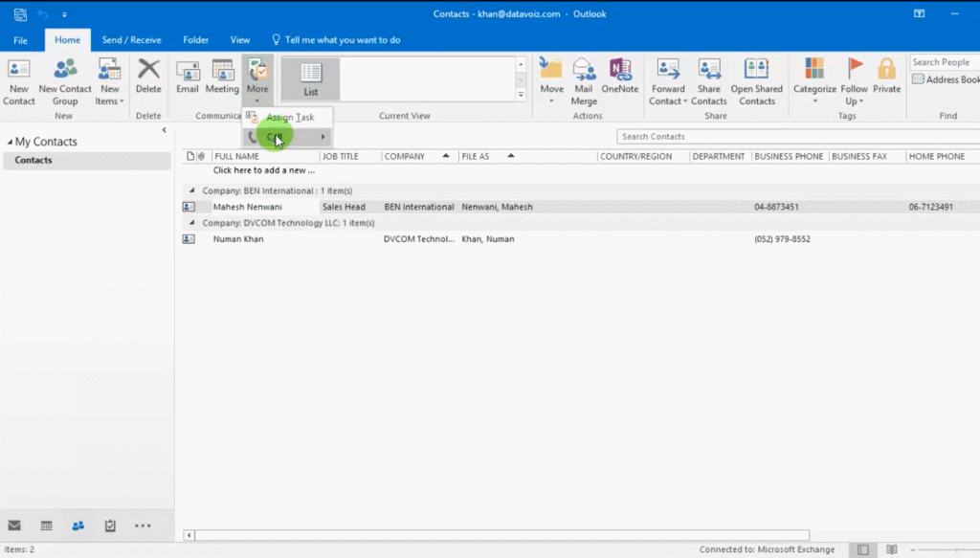Open the New Items menu
The height and width of the screenshot is (558, 980).
click(x=109, y=82)
